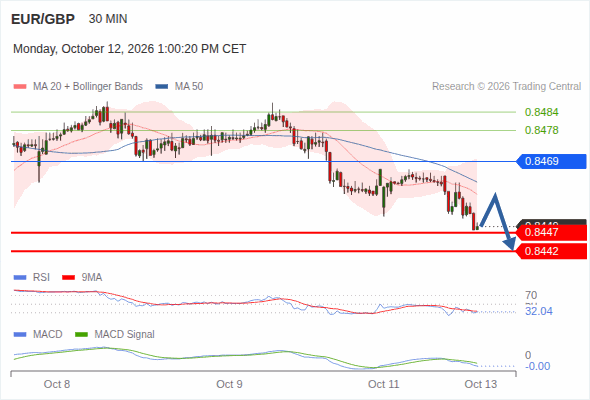
Task: Click the blue 0.8469 pivot price tag
Action: (551, 161)
